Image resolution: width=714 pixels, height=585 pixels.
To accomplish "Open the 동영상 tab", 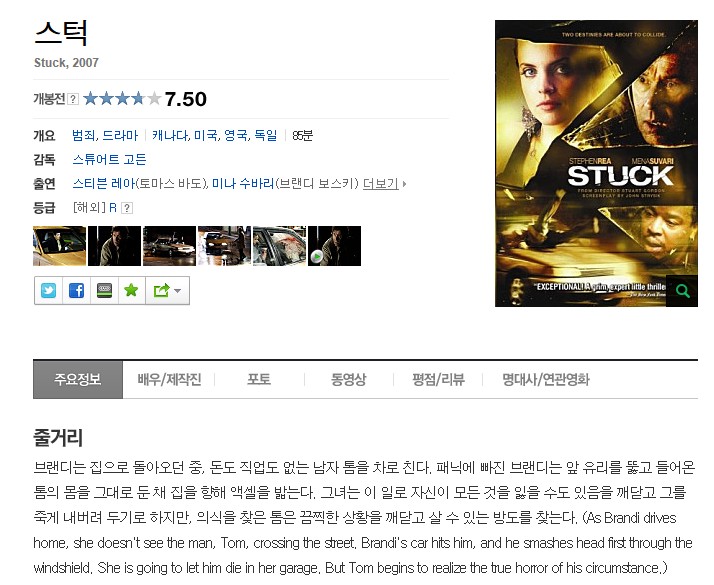I will click(x=348, y=379).
